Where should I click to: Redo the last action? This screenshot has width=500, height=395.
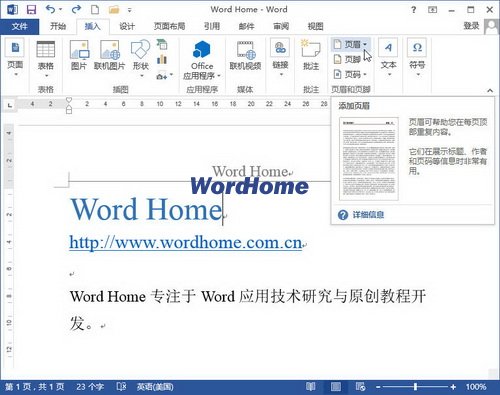pyautogui.click(x=76, y=9)
